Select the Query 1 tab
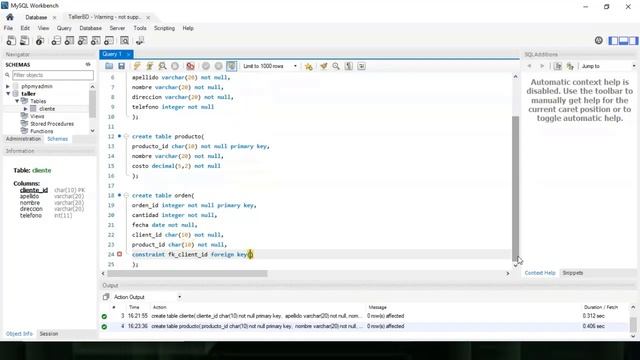The image size is (640, 360). (x=112, y=54)
